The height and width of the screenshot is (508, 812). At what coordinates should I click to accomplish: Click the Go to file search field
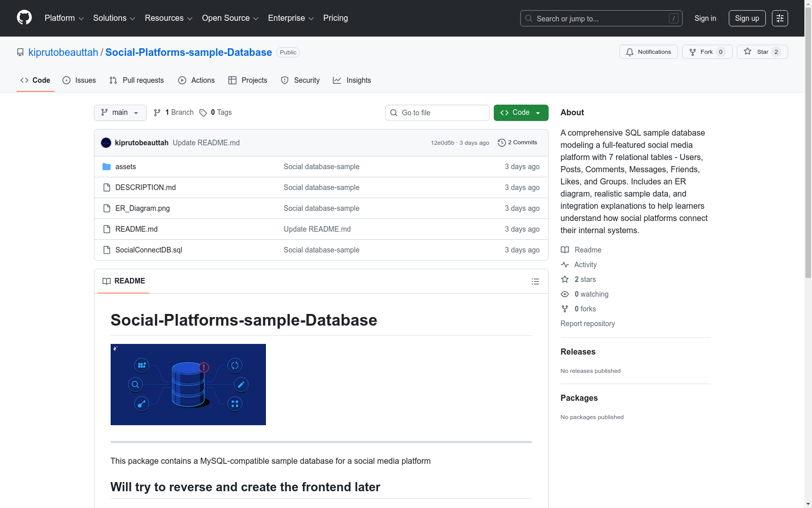[x=437, y=113]
